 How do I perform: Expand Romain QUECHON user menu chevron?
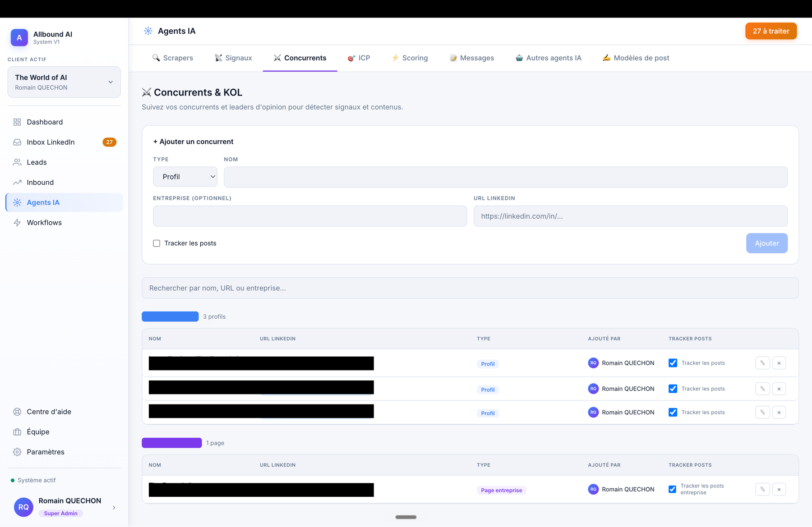tap(114, 508)
